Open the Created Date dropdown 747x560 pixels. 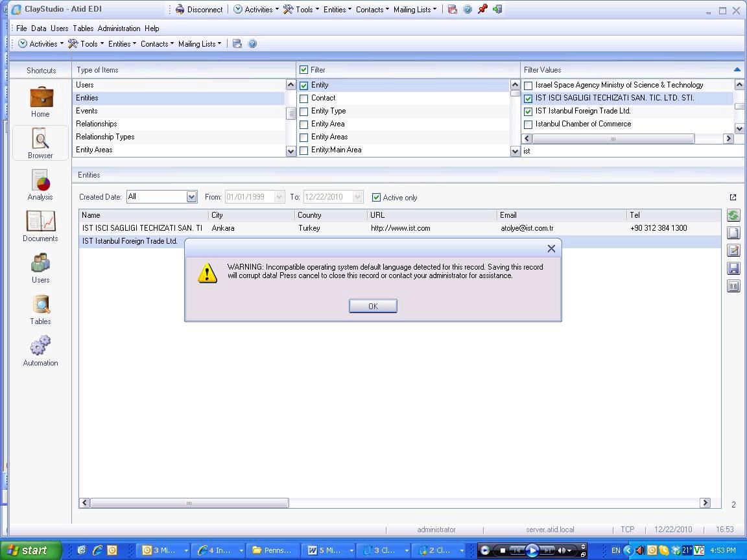click(191, 196)
